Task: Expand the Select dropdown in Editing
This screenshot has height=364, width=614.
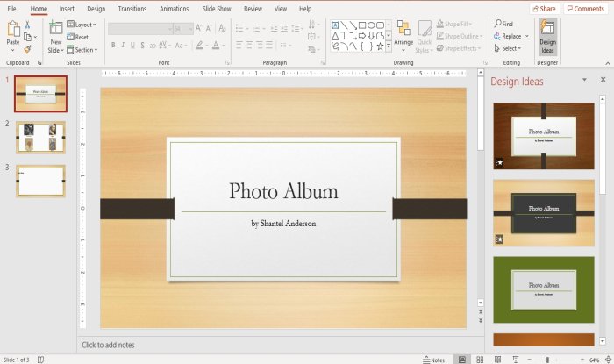Action: [x=508, y=48]
